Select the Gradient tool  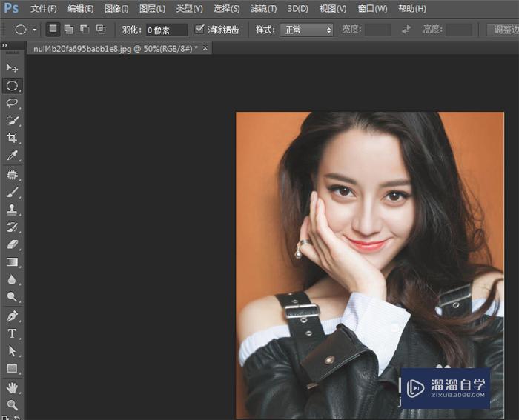tap(12, 262)
